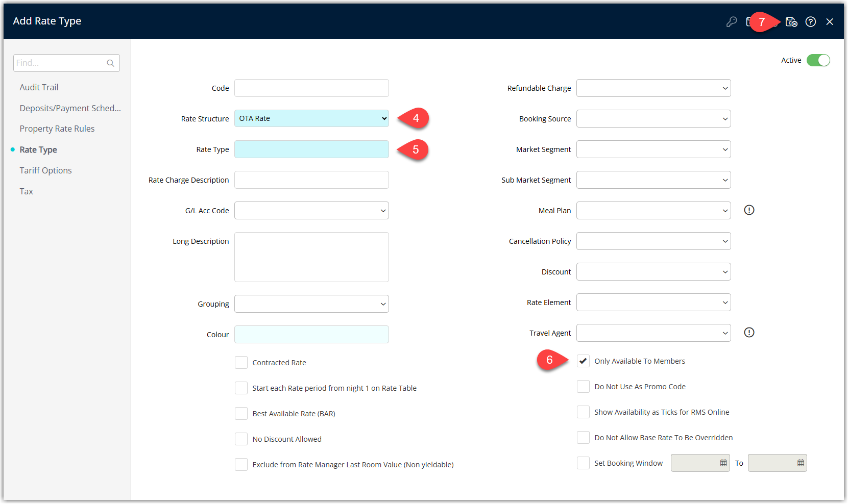Viewport: 848px width, 504px height.
Task: Focus the Code input field
Action: coord(311,88)
